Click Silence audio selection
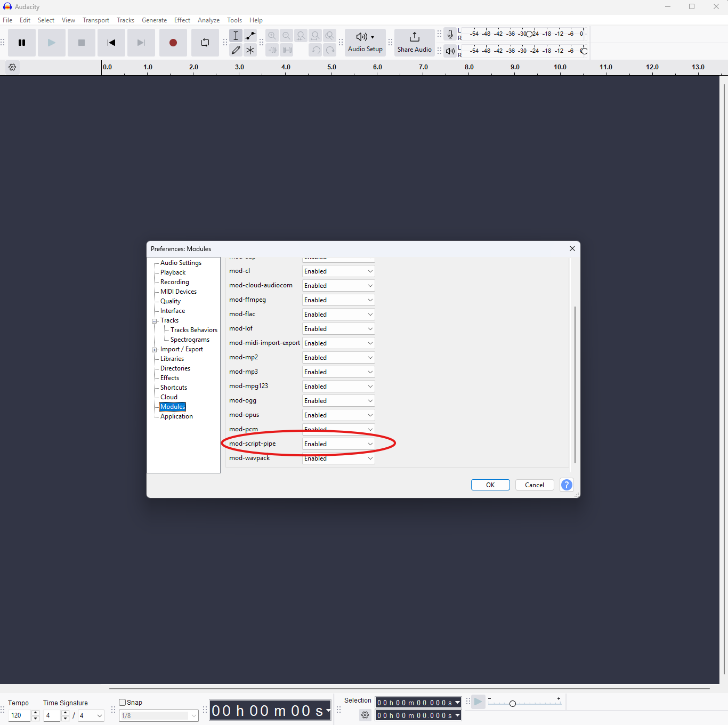 click(287, 50)
